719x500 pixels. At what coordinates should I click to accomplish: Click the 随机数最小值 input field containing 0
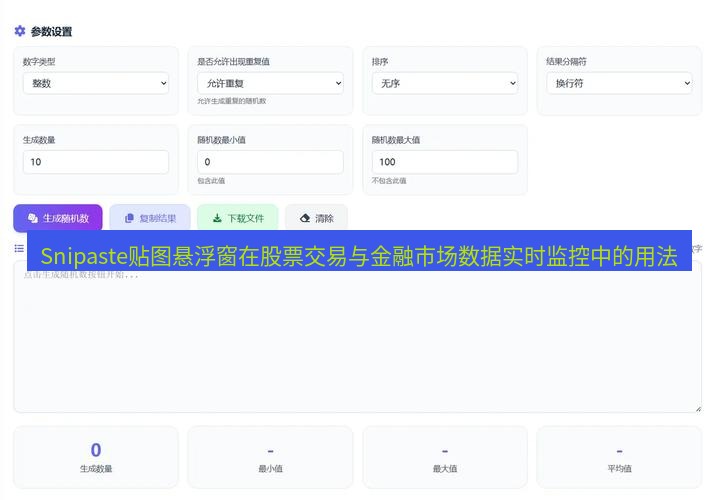click(x=270, y=162)
